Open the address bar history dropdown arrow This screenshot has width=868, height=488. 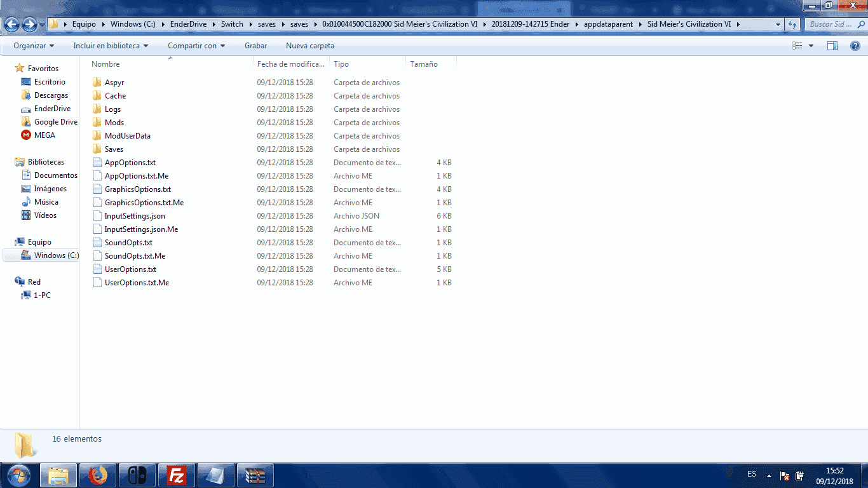point(778,24)
